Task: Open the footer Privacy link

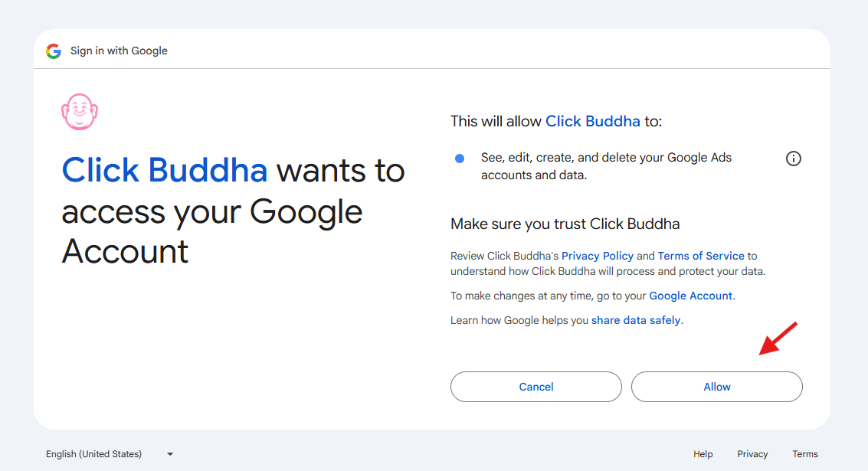Action: 752,454
